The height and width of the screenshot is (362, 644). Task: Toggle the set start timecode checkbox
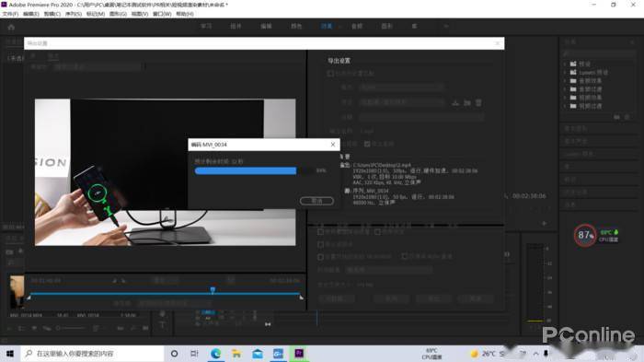320,256
